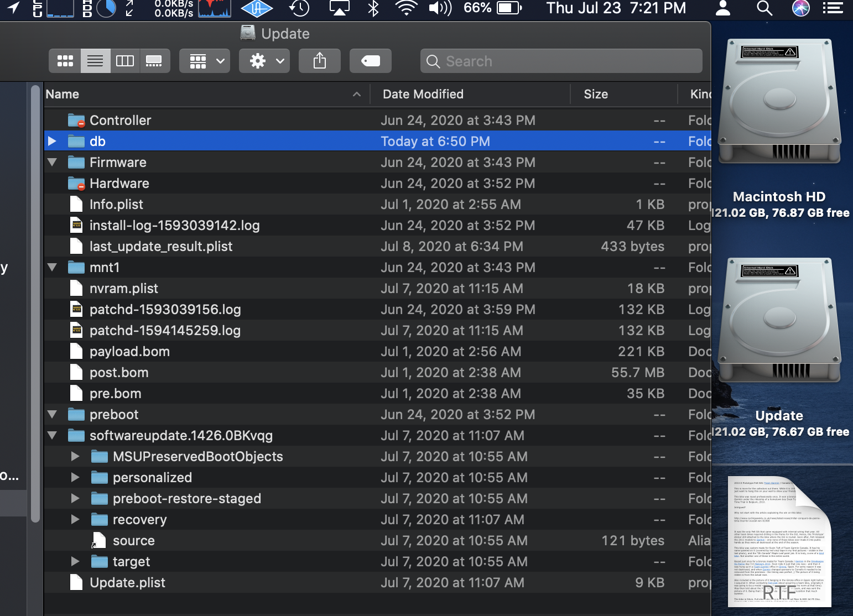Viewport: 853px width, 616px height.
Task: Open the Wi-Fi menu
Action: [x=407, y=8]
